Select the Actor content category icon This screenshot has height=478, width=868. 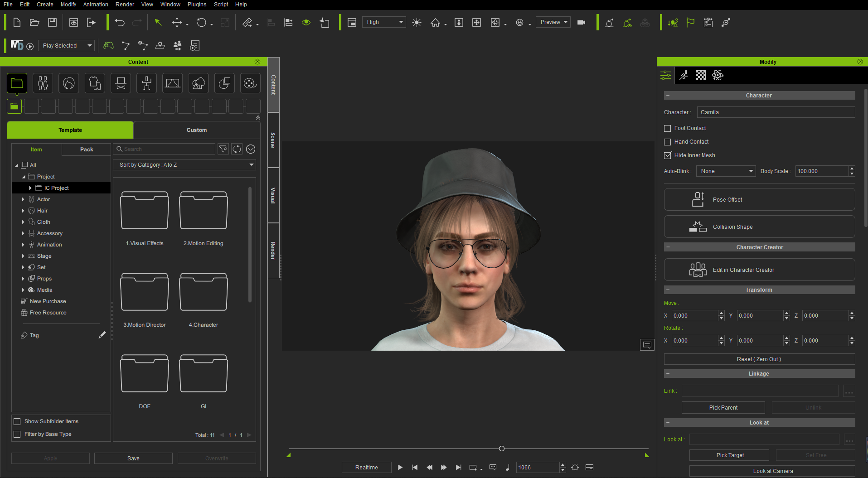pos(43,83)
